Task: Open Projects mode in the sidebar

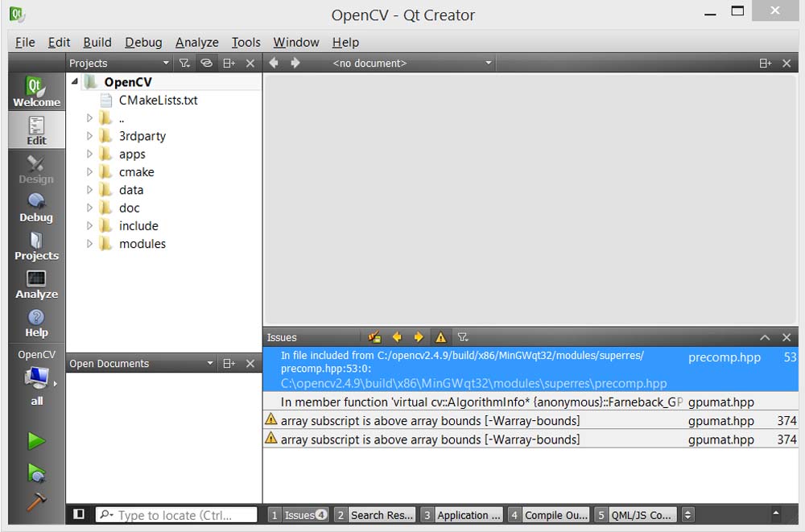Action: pyautogui.click(x=36, y=246)
